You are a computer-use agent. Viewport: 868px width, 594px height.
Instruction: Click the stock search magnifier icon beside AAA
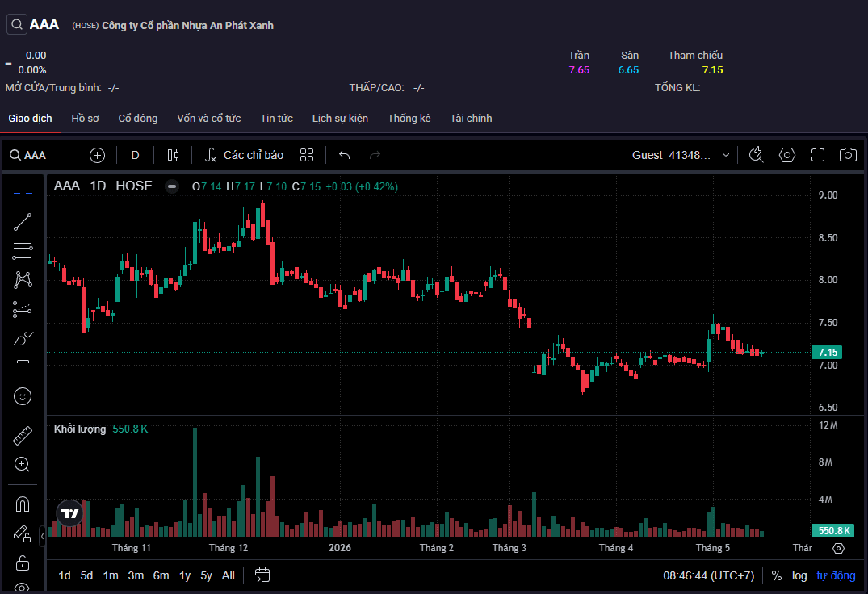(x=17, y=24)
